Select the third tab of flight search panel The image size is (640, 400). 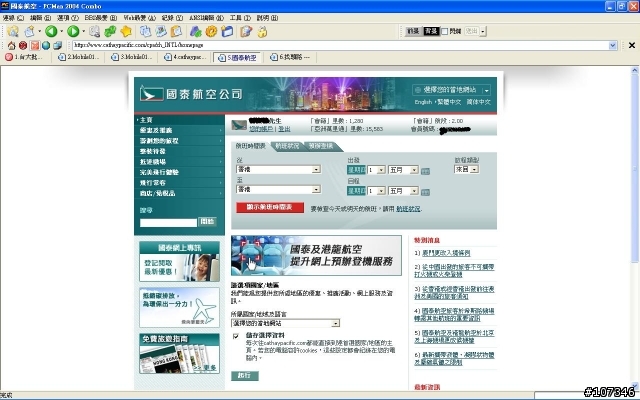[321, 146]
